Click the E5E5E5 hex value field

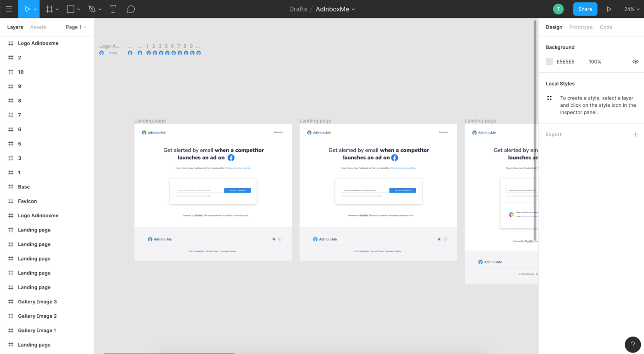(565, 62)
